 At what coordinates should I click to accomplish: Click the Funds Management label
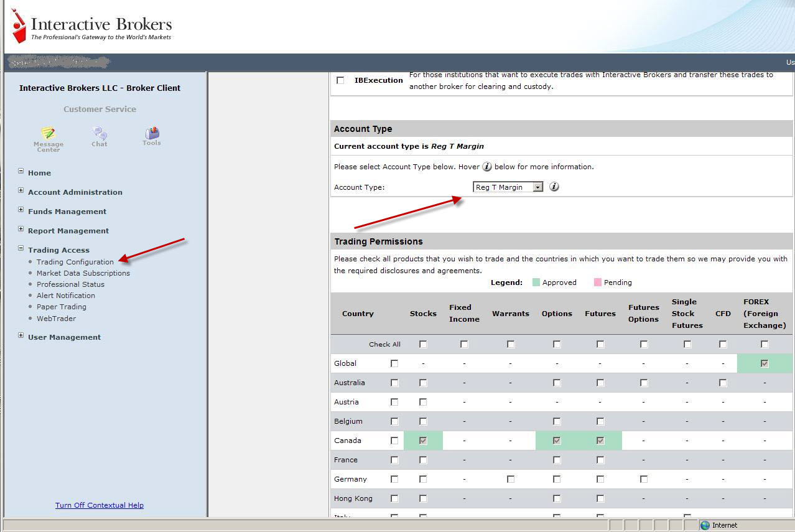pos(67,212)
